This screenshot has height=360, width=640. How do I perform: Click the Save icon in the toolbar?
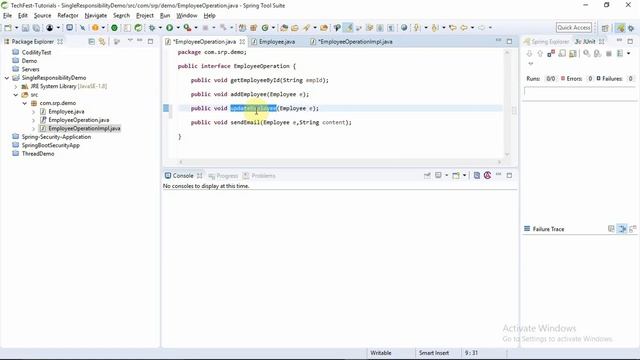[25, 28]
